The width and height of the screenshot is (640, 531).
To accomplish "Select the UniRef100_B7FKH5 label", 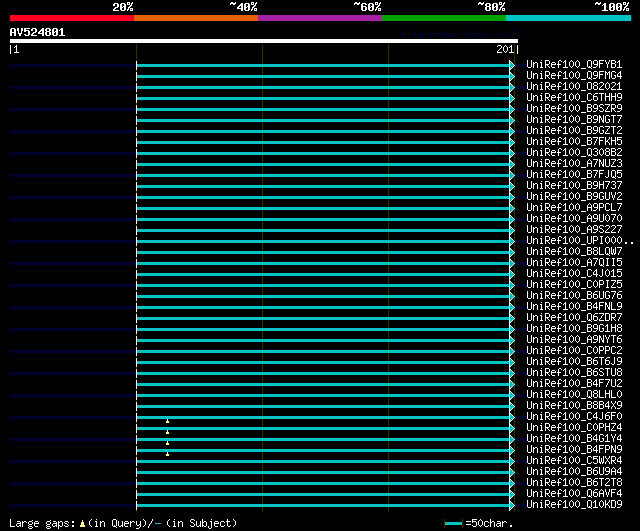I will [574, 141].
